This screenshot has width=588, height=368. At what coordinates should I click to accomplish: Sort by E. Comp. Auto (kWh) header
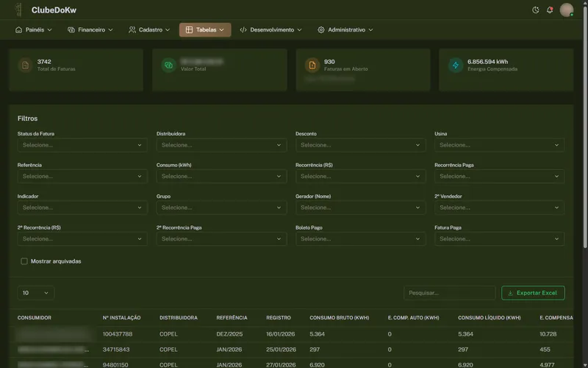tap(414, 318)
